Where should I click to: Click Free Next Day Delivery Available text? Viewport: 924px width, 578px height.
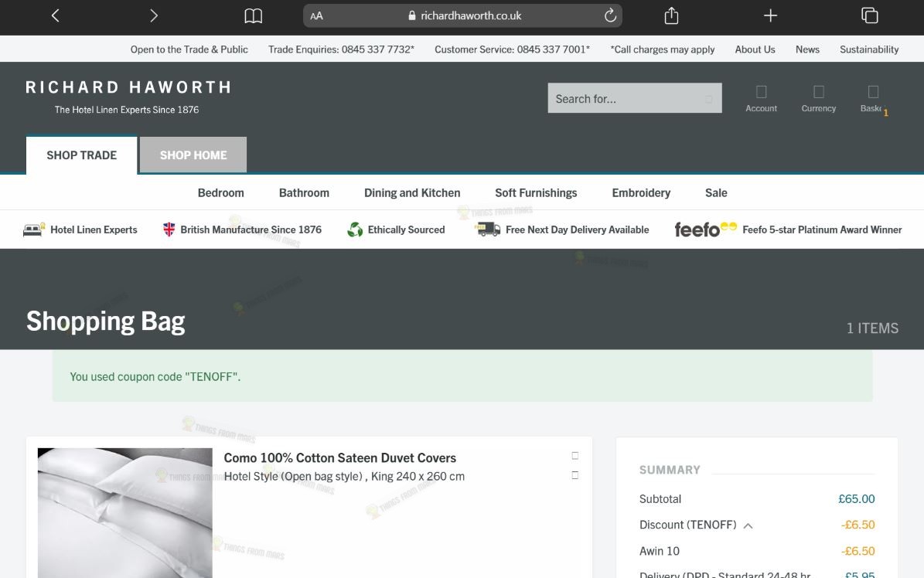tap(578, 229)
